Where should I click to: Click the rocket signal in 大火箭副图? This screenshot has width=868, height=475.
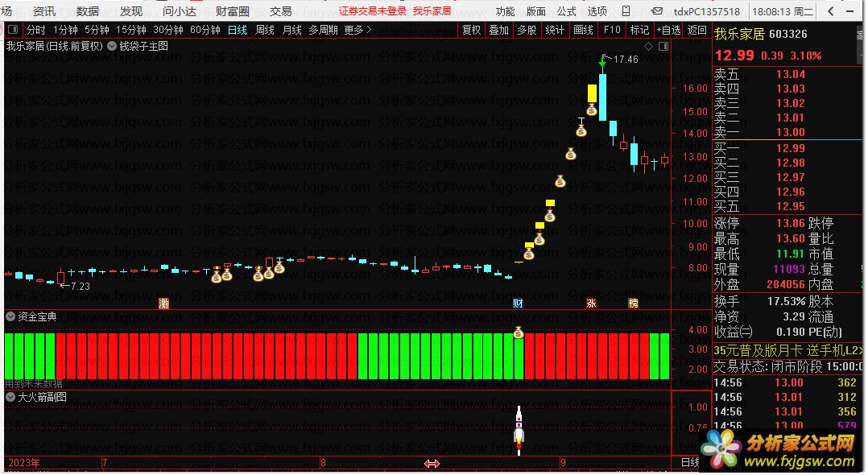point(519,430)
